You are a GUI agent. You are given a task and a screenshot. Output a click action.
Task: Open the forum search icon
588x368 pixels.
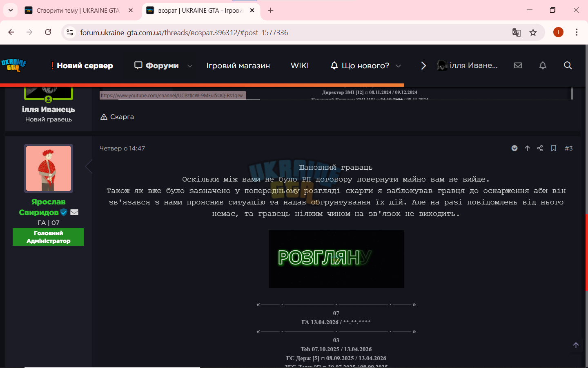568,65
